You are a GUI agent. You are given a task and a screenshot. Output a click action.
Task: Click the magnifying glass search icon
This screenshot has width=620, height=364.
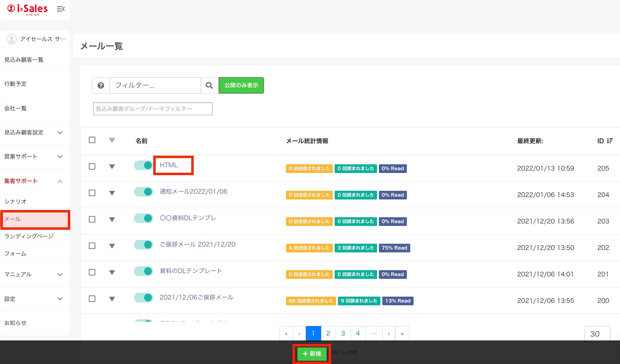coord(209,85)
